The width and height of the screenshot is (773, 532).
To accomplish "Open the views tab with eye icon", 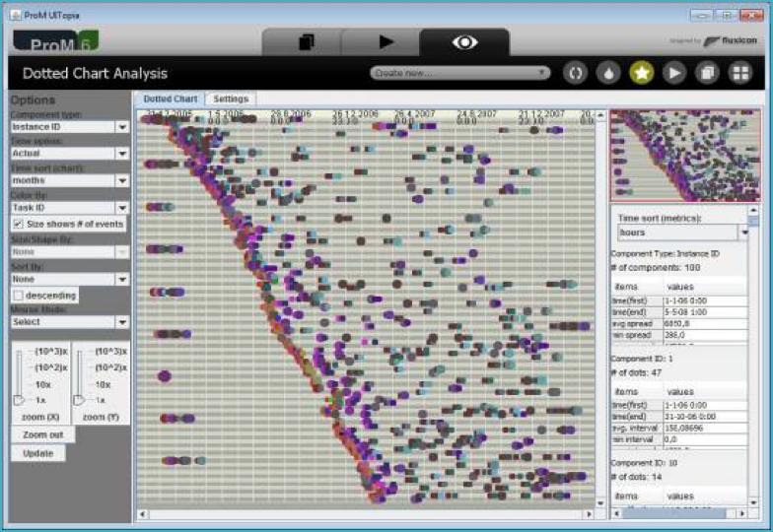I will 464,42.
